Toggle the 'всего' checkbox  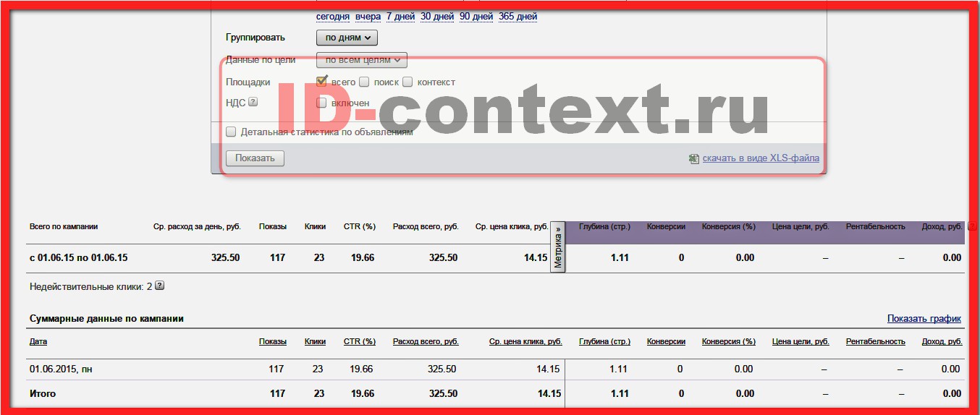322,82
